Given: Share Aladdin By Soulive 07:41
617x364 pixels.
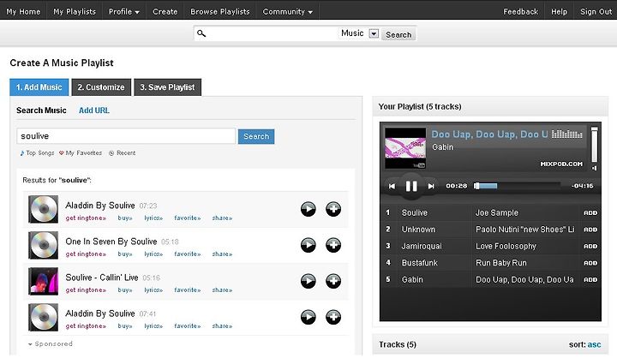Looking at the screenshot, I should click(222, 326).
